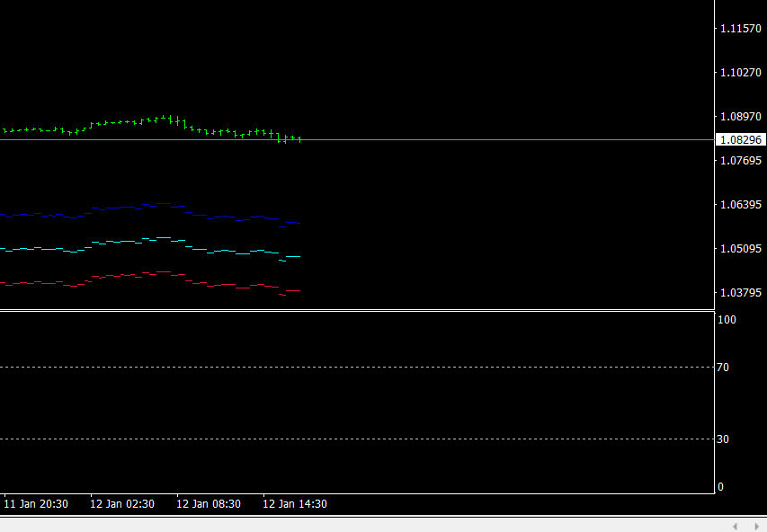
Task: Click the 1.05095 price scale label
Action: tap(741, 248)
